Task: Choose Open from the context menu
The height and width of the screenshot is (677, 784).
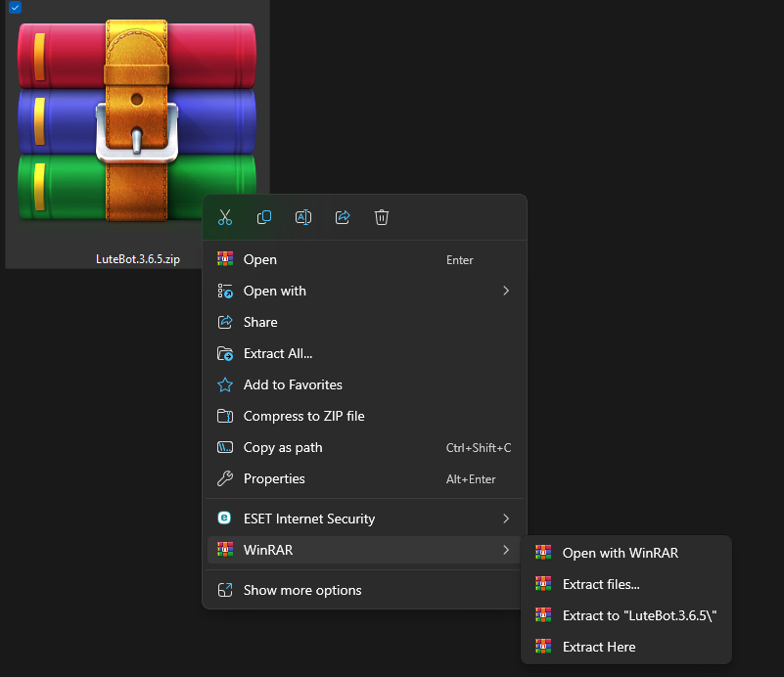Action: [365, 259]
